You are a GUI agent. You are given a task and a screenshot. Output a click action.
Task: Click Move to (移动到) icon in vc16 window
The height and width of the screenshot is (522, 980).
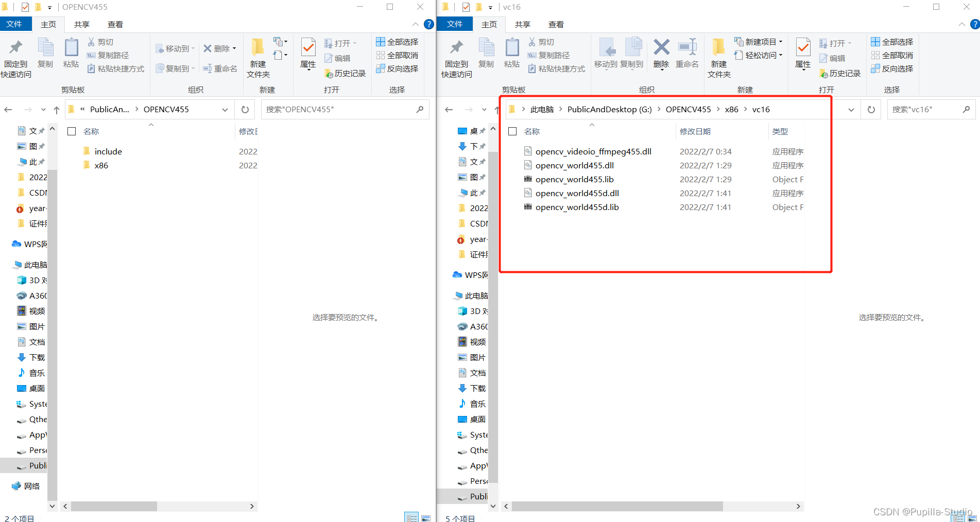(x=606, y=53)
